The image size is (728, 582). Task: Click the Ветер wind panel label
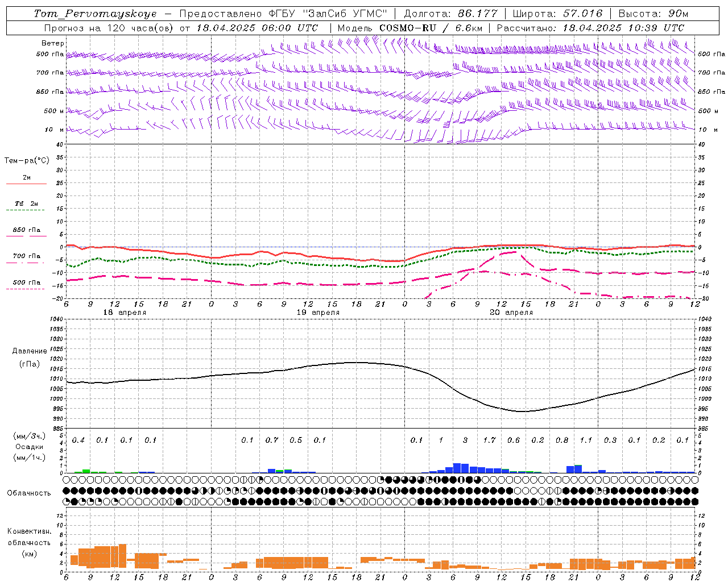53,43
